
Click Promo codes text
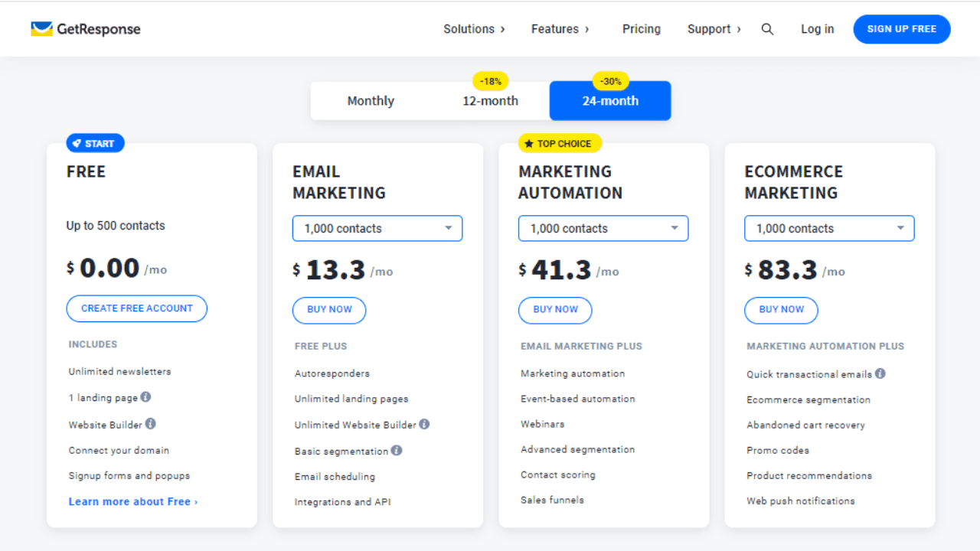coord(778,450)
